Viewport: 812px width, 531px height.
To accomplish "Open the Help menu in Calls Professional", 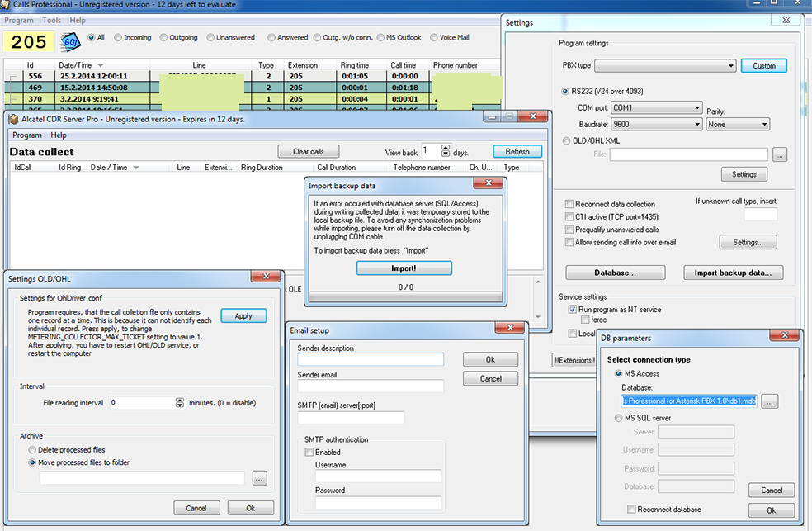I will click(78, 20).
